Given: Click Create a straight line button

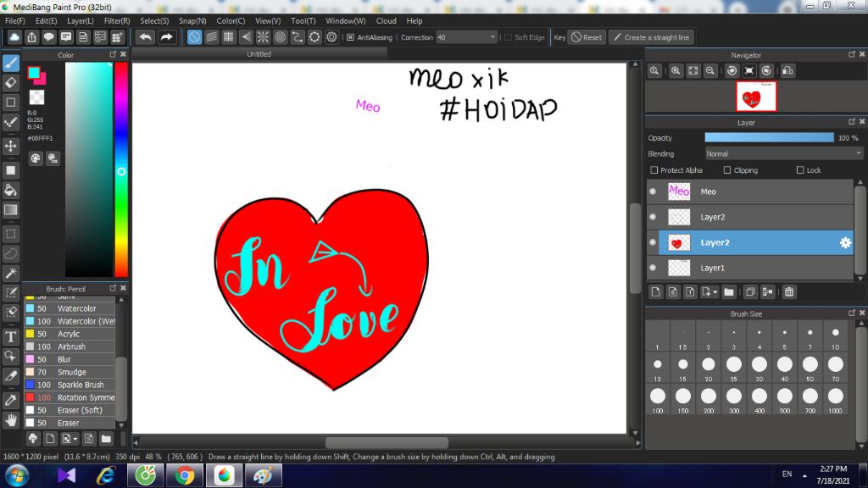Looking at the screenshot, I should (x=652, y=37).
